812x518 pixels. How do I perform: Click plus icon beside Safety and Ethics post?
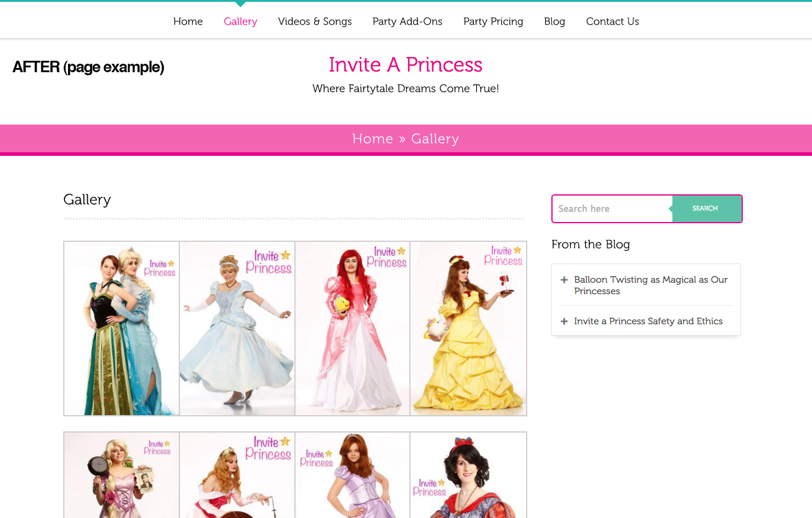[x=564, y=321]
